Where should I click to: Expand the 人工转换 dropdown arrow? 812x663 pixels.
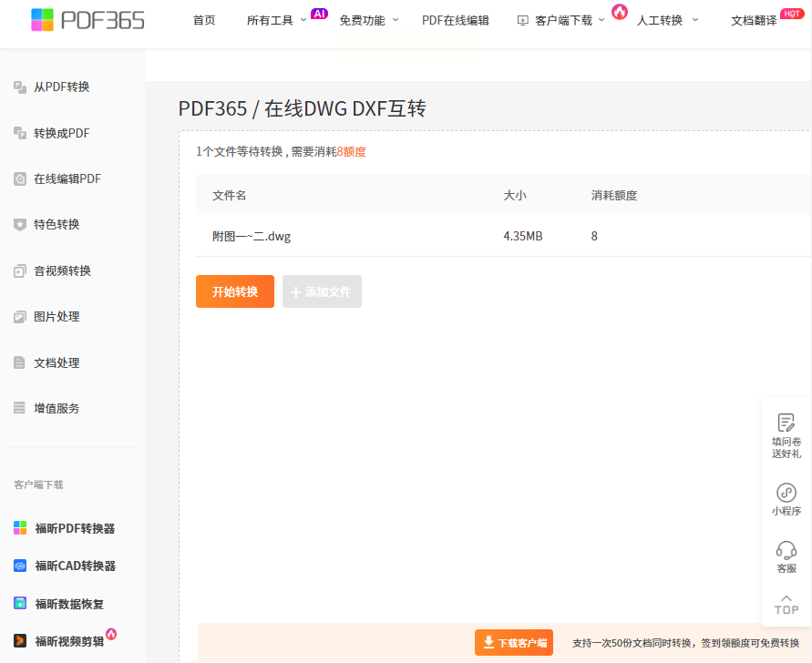(x=695, y=20)
